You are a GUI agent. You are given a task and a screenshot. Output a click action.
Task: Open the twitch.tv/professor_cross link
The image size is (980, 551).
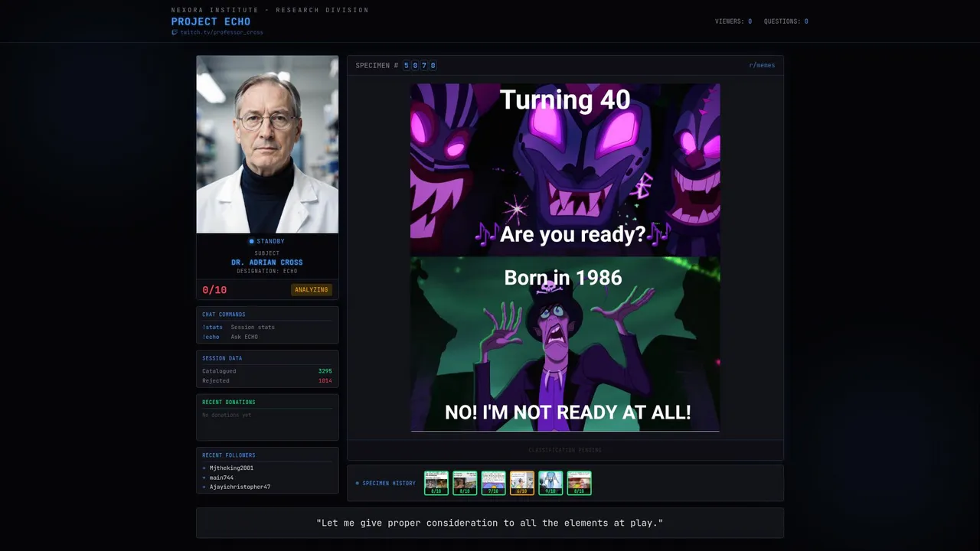[221, 33]
